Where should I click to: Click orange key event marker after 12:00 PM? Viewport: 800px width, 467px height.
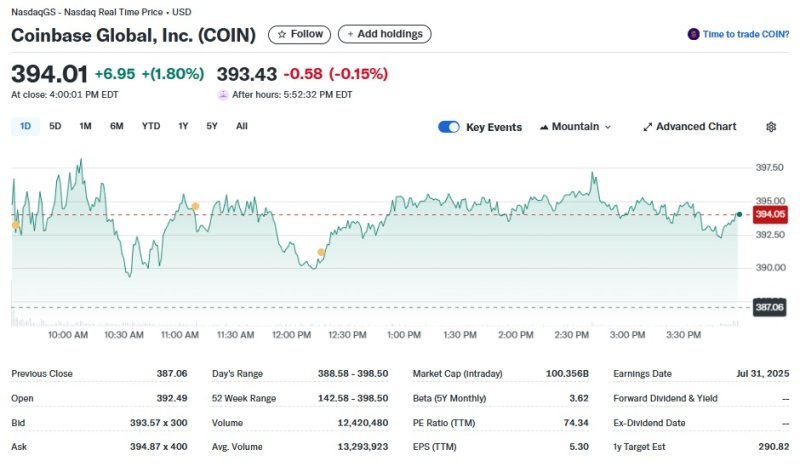[321, 252]
